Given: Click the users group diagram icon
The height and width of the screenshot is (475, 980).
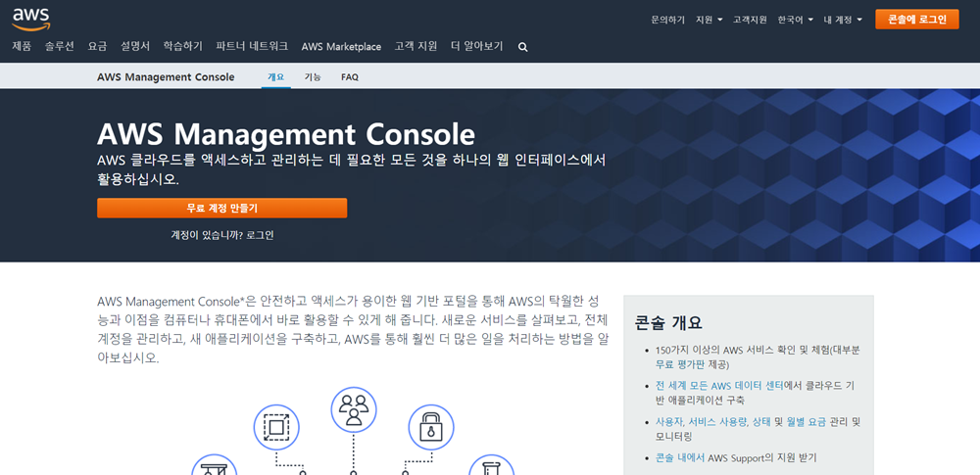Looking at the screenshot, I should (x=354, y=410).
